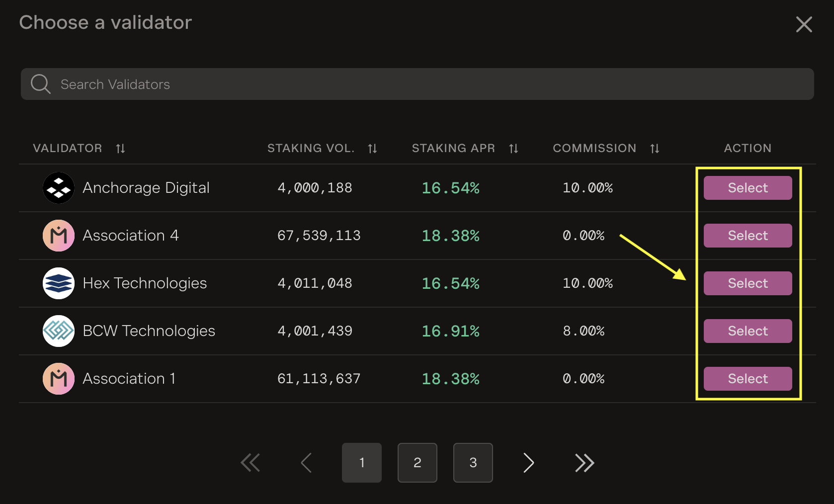
Task: Jump to the last page of validators
Action: point(584,463)
